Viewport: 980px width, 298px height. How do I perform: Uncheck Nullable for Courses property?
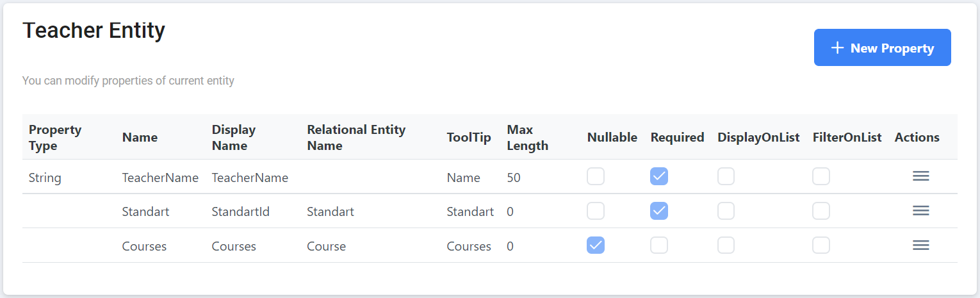click(596, 245)
